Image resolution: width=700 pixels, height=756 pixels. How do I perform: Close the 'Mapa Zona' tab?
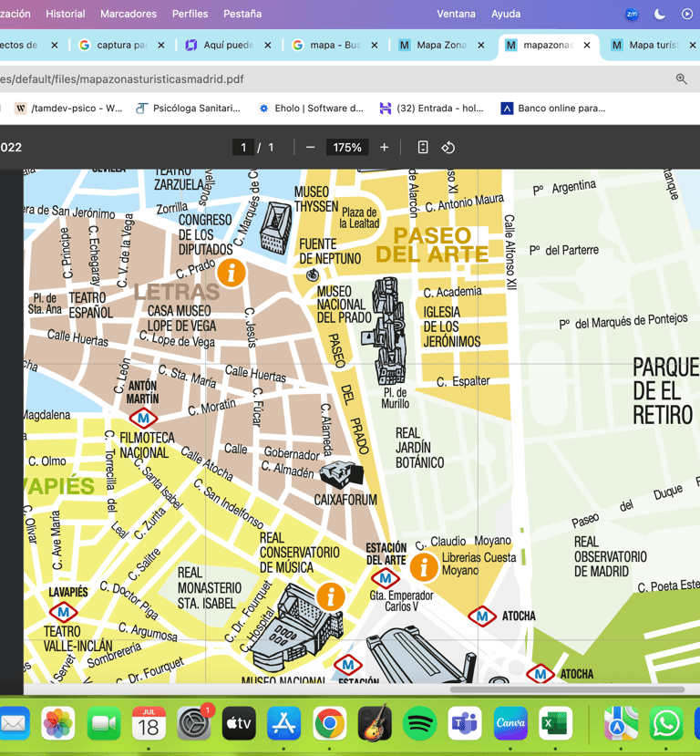tap(481, 45)
